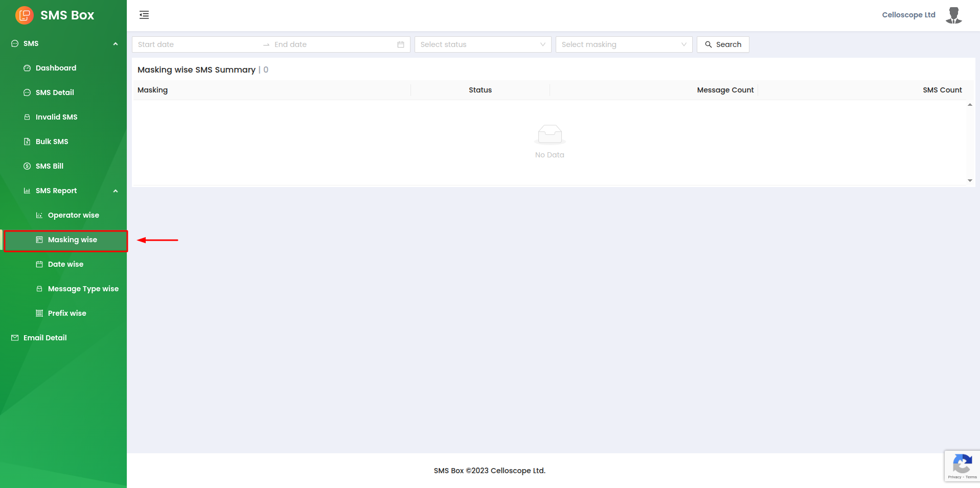Click the Celloscope Ltd account name
This screenshot has width=980, height=488.
[x=908, y=15]
